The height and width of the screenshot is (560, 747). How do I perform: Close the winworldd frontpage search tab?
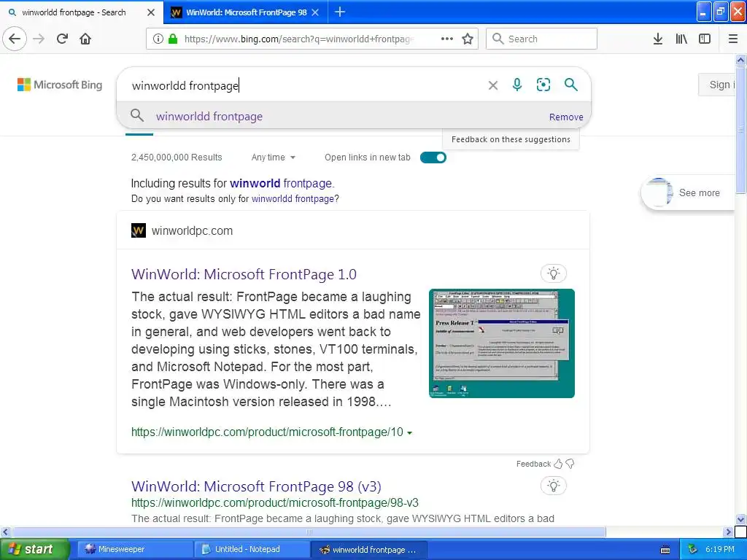[151, 12]
